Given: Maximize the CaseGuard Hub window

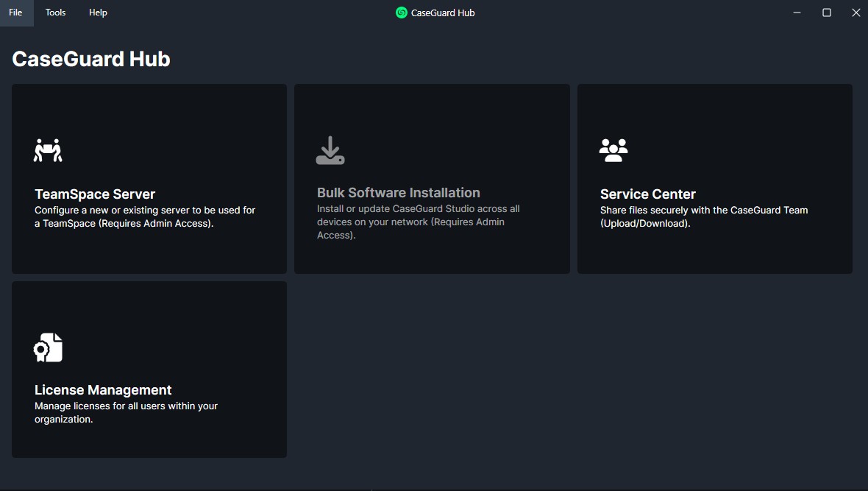Looking at the screenshot, I should (827, 13).
